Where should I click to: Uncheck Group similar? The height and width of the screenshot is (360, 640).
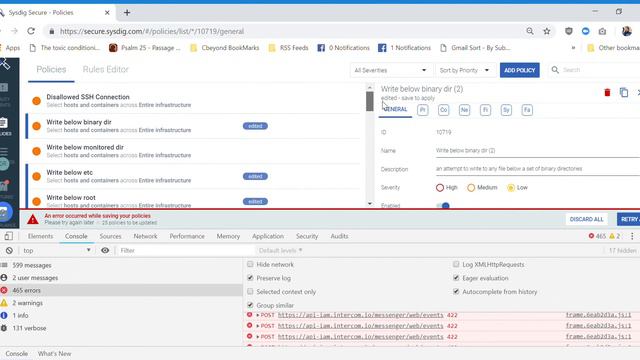pyautogui.click(x=250, y=305)
